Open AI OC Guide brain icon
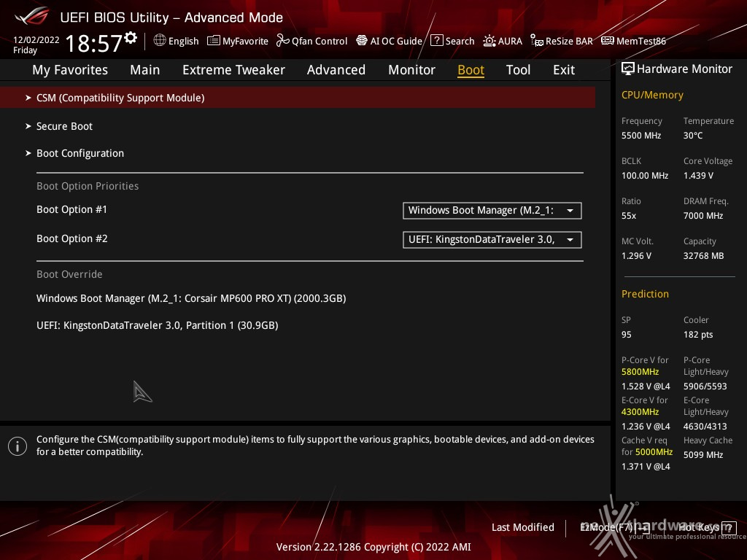 click(x=362, y=41)
